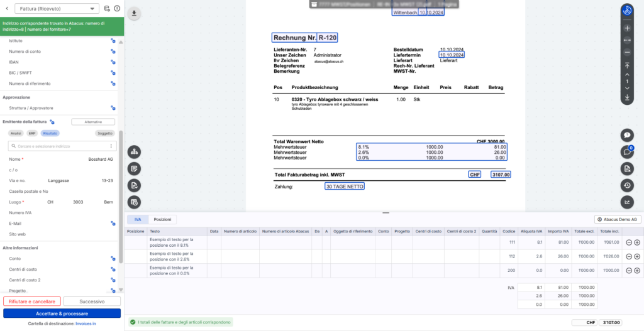Viewport: 644px width, 331px height.
Task: Zoom in using the plus icon
Action: coord(627,28)
